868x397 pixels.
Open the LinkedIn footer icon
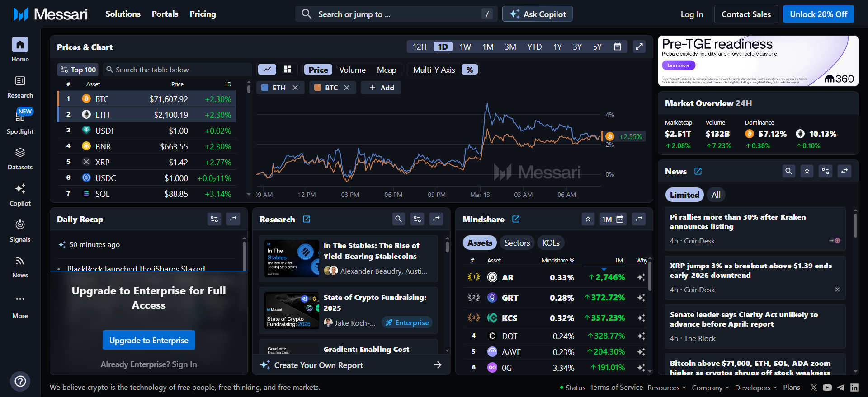854,388
